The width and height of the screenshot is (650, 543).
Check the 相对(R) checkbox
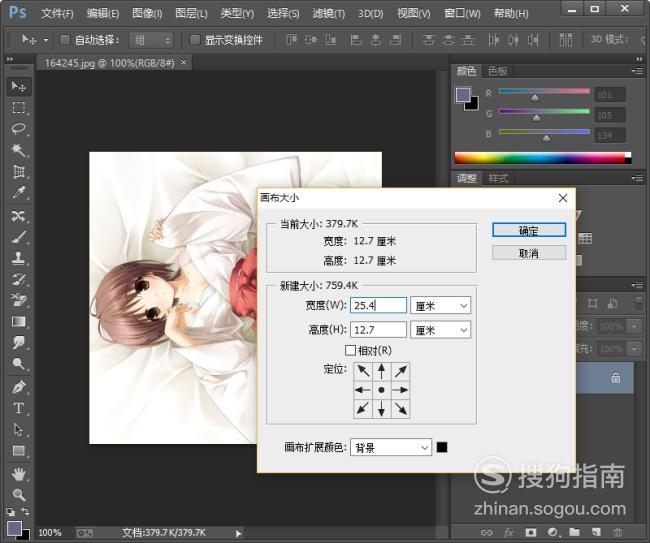(350, 351)
